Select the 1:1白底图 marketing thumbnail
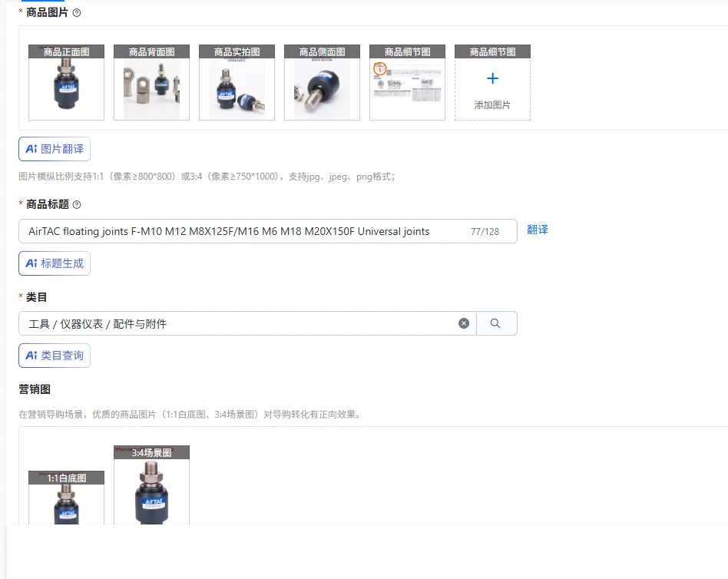 [x=66, y=498]
